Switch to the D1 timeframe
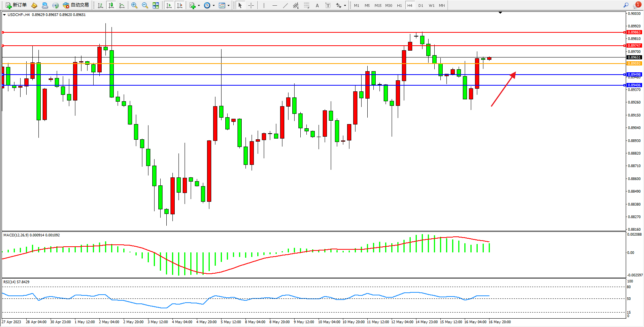Screen dimensions: 644x327 point(421,5)
